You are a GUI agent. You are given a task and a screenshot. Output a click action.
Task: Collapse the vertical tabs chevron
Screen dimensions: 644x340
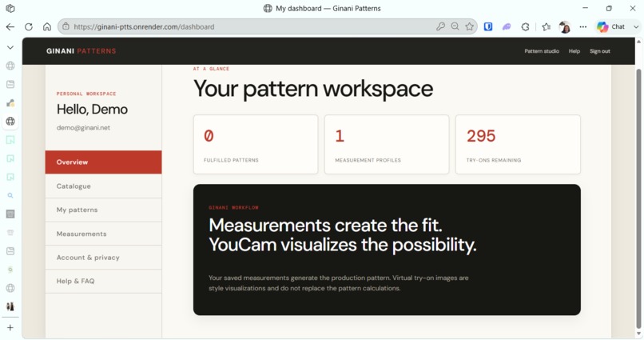[10, 47]
